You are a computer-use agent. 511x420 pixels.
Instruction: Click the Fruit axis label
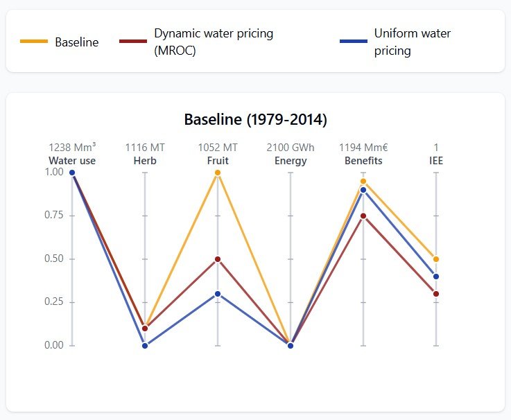point(218,161)
